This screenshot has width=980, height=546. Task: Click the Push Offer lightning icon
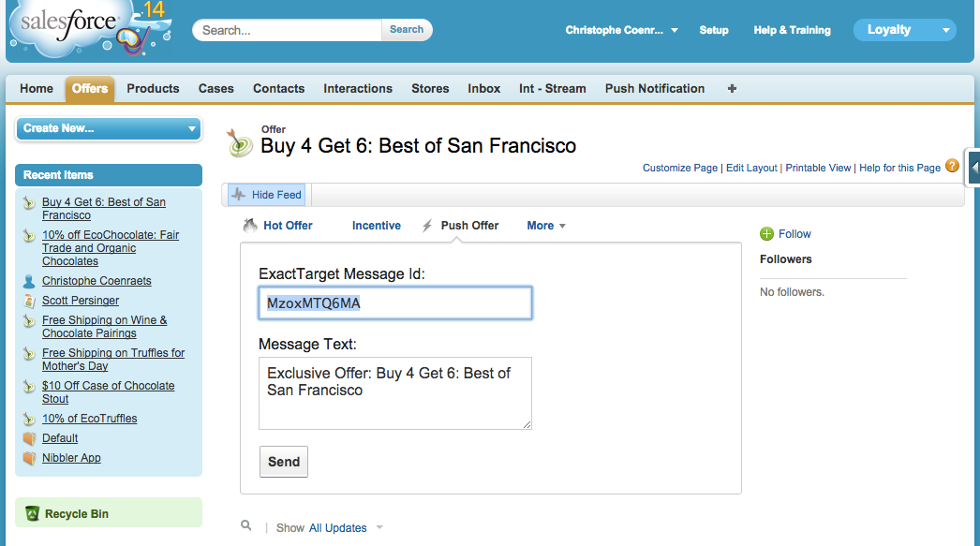coord(427,226)
